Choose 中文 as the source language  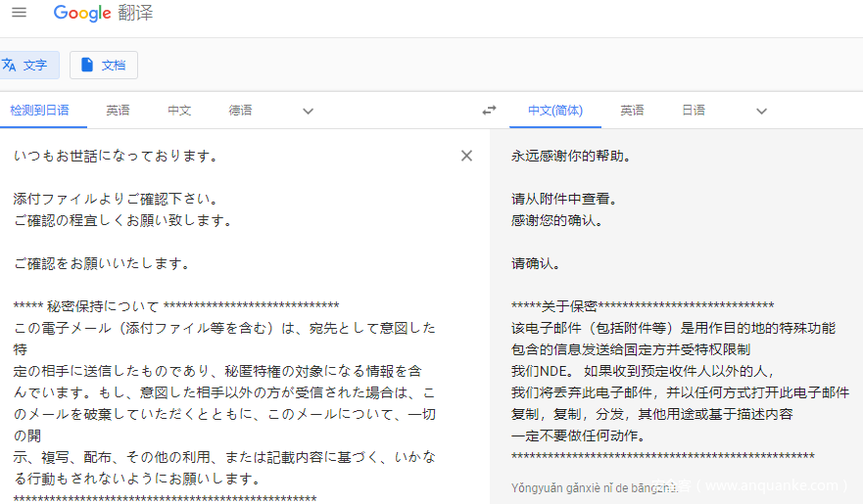[x=179, y=111]
